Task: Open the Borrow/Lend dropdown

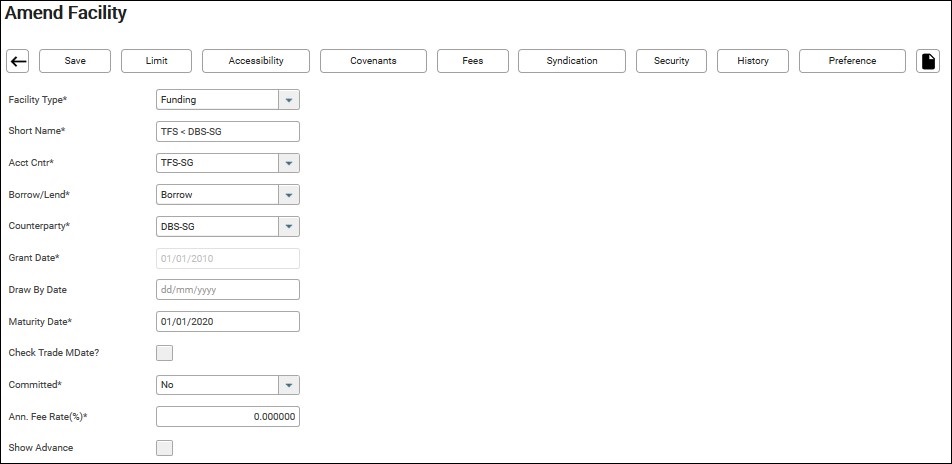Action: (288, 195)
